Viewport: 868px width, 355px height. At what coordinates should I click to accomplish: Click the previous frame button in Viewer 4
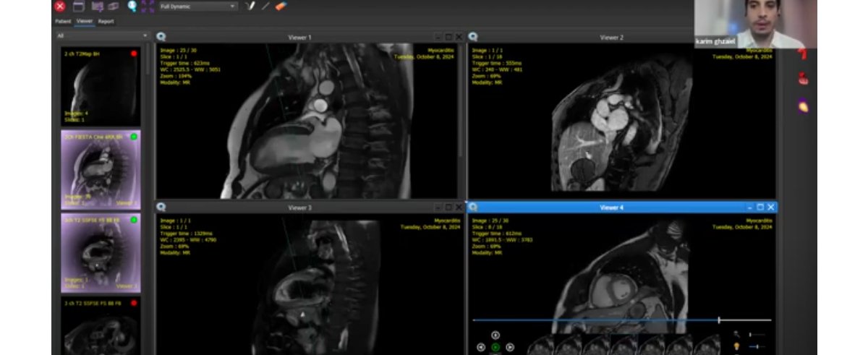[481, 348]
